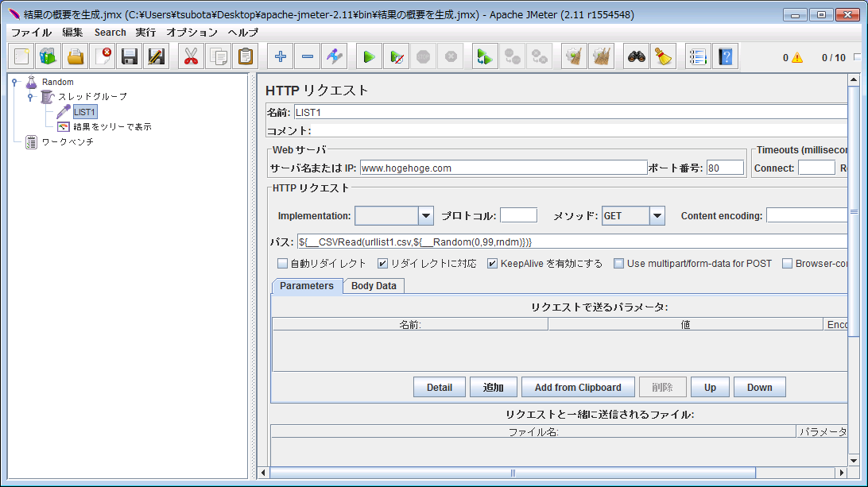Toggle the Browser-compatible headers checkbox
This screenshot has height=487, width=868.
click(x=787, y=264)
